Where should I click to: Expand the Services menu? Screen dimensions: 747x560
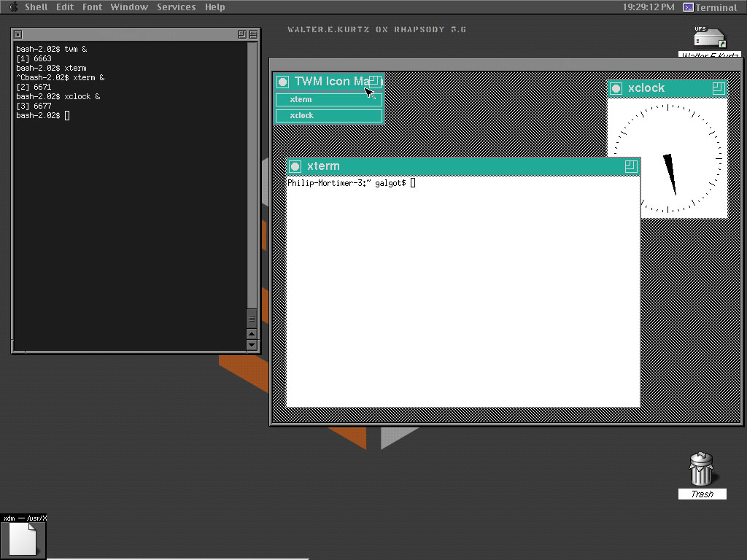(176, 7)
